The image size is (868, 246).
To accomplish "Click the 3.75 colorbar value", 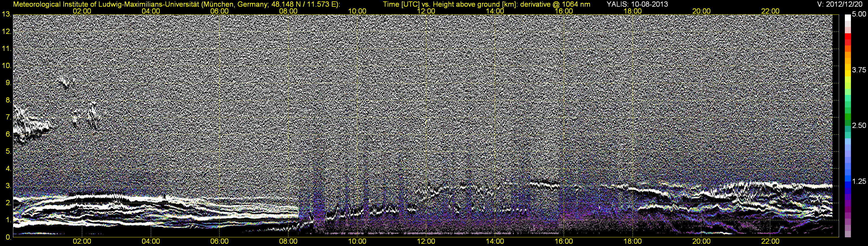I will click(x=859, y=70).
